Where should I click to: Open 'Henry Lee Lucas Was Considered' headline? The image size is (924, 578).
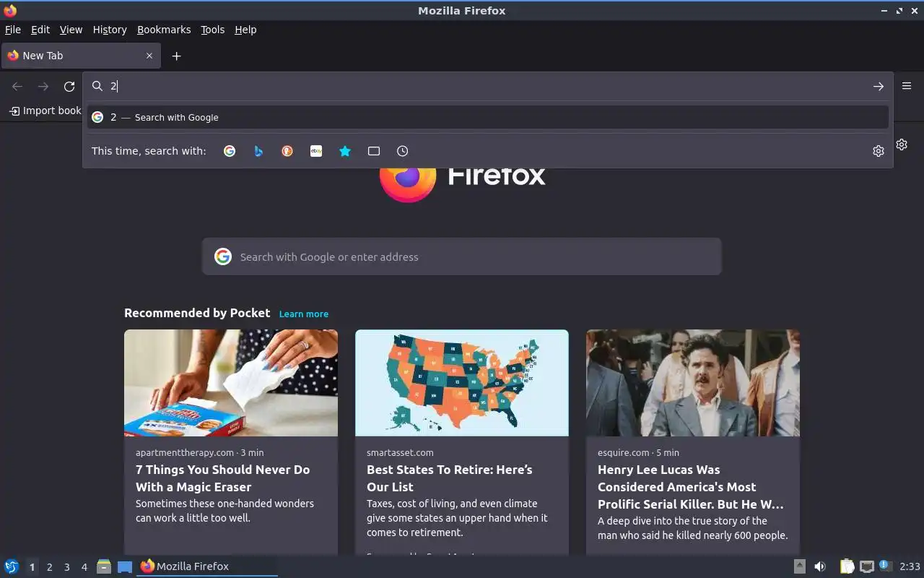coord(691,487)
